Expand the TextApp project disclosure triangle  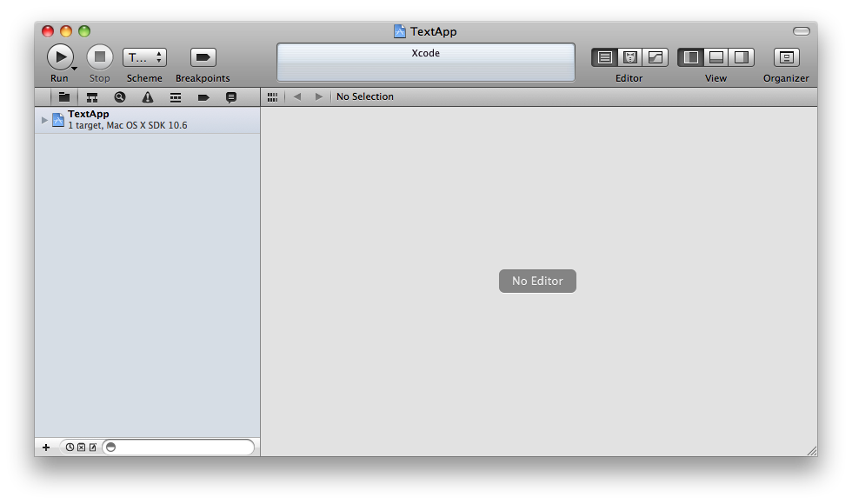[44, 120]
